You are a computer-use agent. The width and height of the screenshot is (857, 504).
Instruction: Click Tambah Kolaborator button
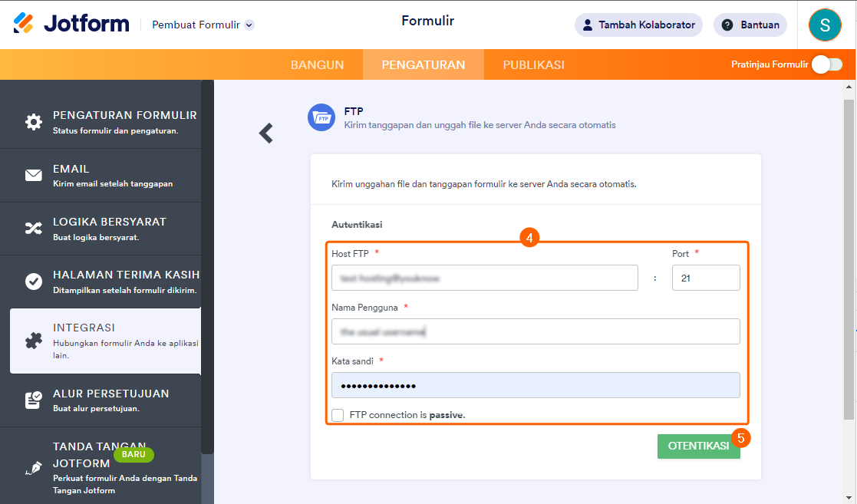tap(638, 25)
